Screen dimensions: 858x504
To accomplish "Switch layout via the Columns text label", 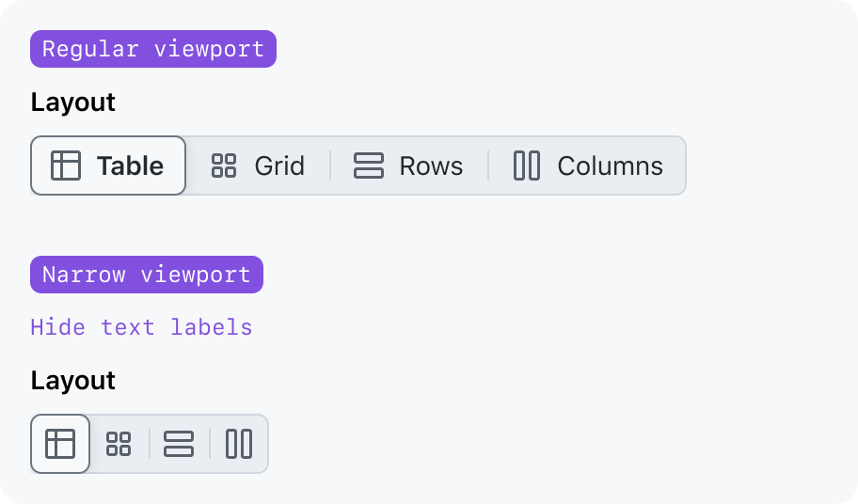I will [611, 165].
